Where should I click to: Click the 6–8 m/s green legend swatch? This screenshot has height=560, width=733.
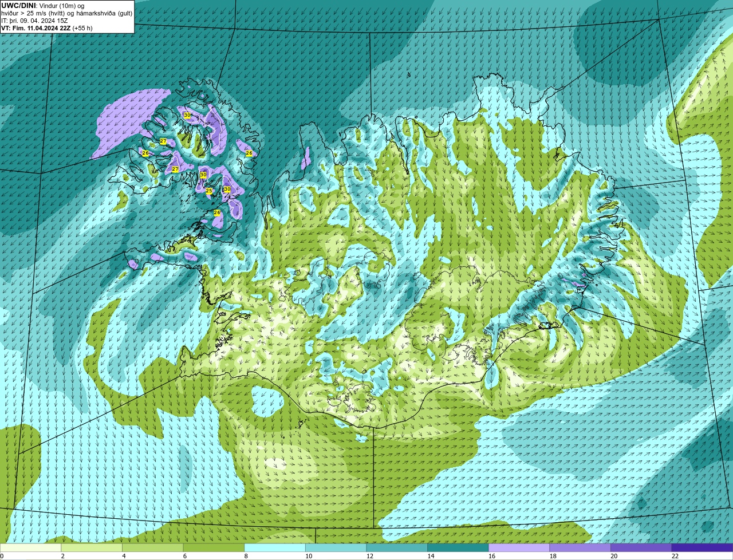point(214,548)
